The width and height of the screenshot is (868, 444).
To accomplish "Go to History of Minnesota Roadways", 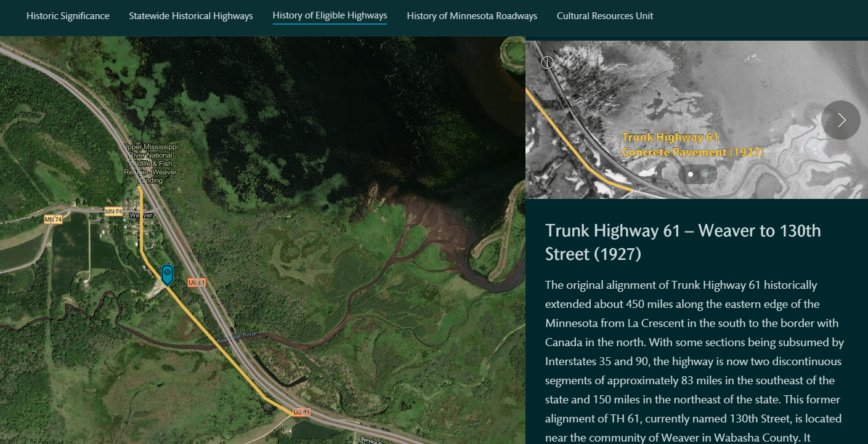I will coord(472,16).
